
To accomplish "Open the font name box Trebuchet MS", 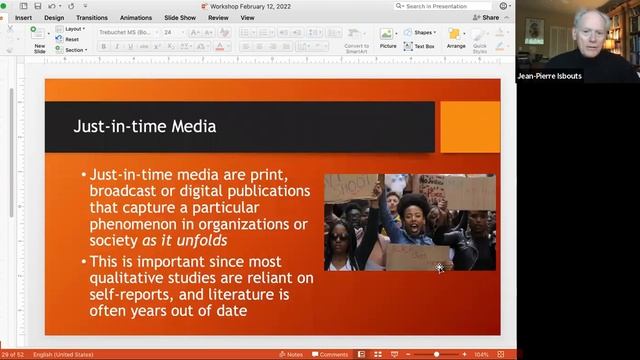I will 127,32.
